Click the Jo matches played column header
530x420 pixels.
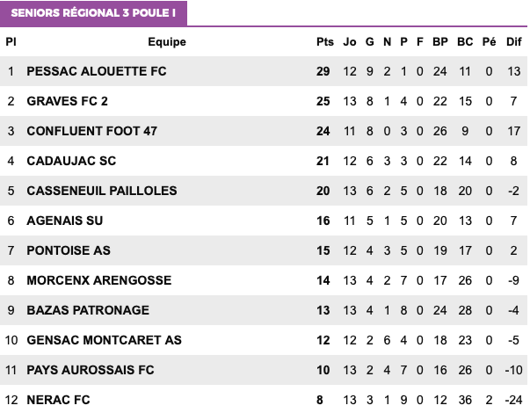coord(350,41)
